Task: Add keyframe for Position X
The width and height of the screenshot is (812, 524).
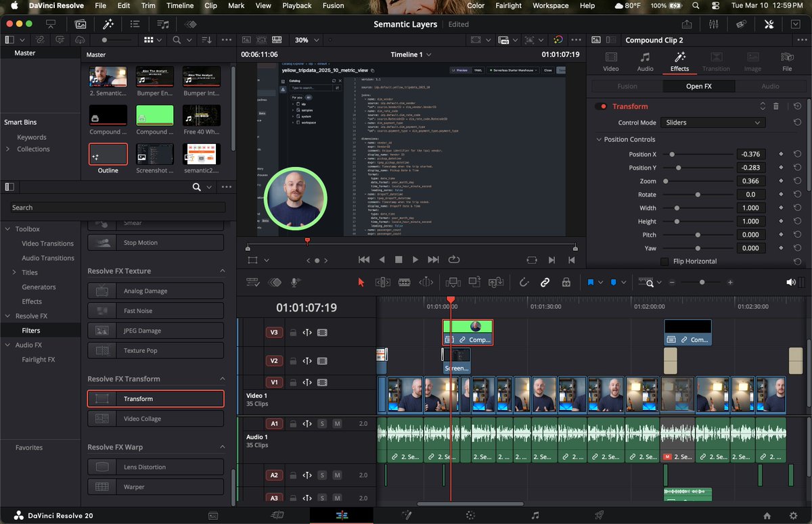Action: pos(782,154)
